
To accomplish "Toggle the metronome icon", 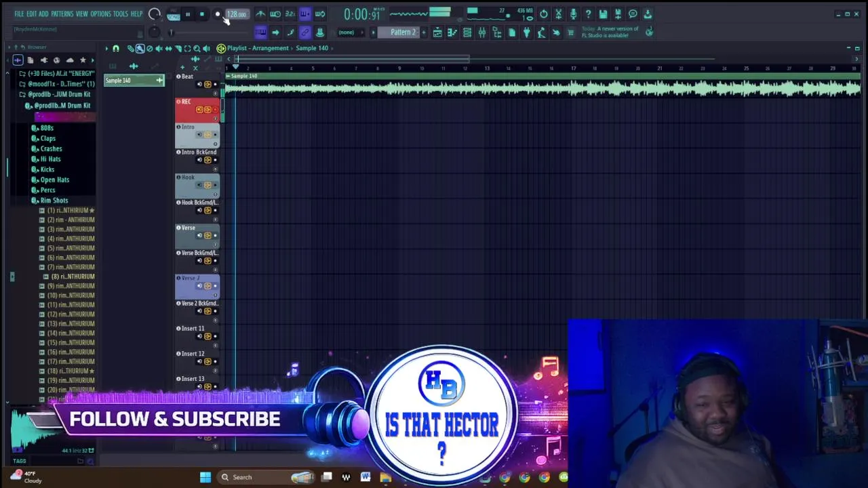I will click(x=260, y=14).
